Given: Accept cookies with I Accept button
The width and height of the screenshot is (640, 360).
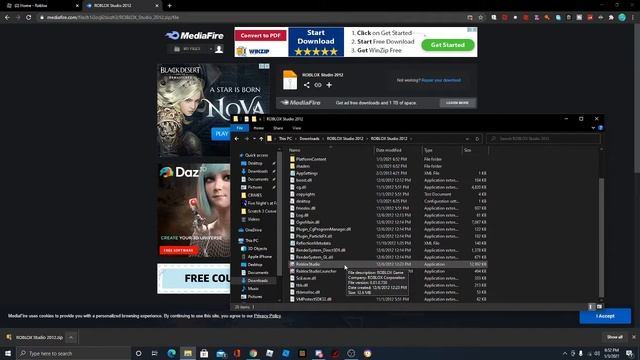Looking at the screenshot, I should pyautogui.click(x=605, y=316).
